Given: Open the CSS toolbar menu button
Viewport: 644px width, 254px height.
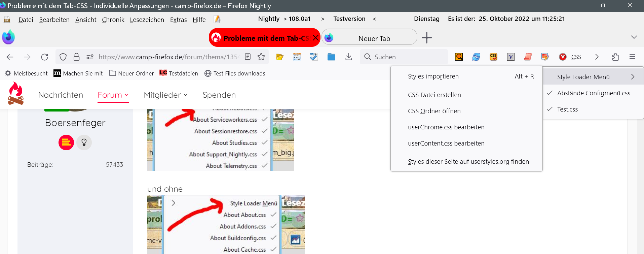Looking at the screenshot, I should tap(576, 57).
